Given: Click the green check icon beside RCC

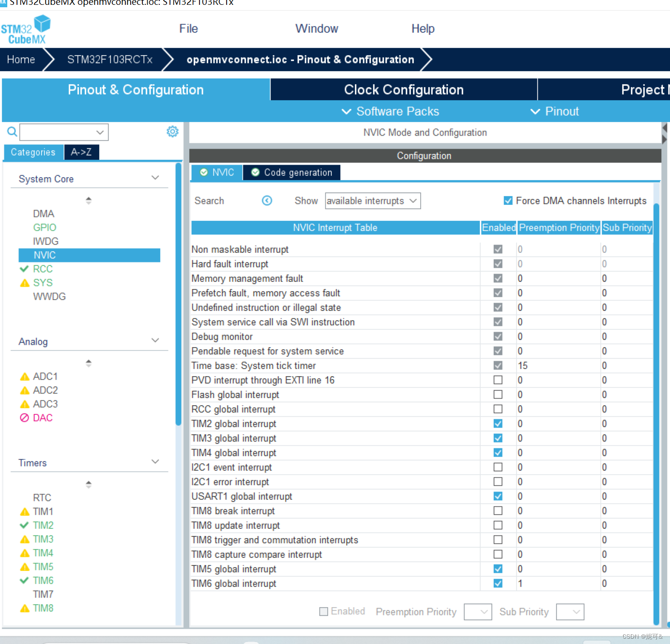Looking at the screenshot, I should click(24, 269).
